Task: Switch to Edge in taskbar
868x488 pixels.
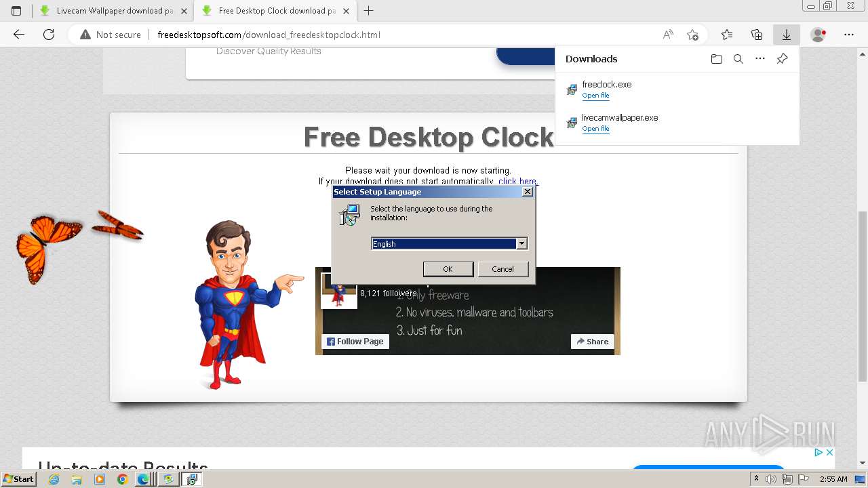Action: 144,479
